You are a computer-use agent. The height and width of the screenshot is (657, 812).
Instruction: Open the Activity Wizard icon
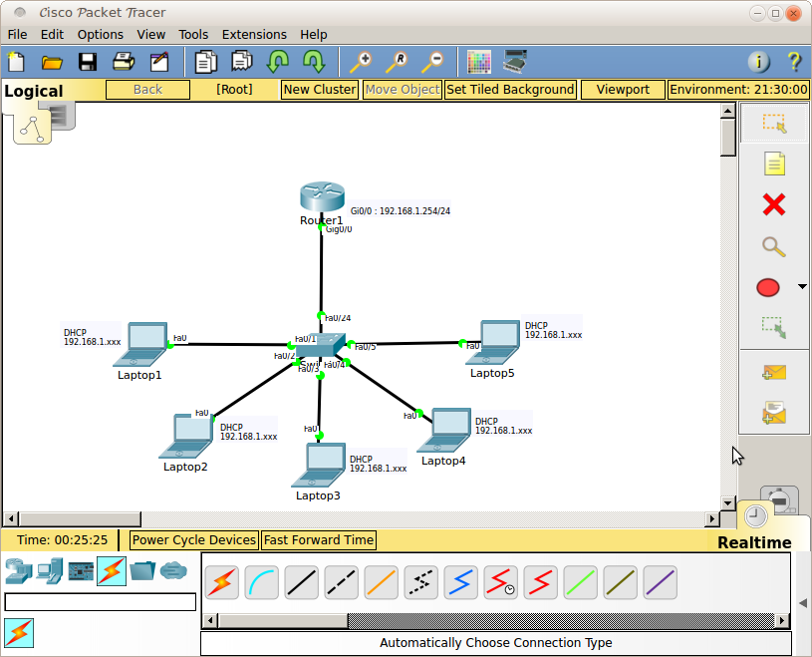click(159, 62)
